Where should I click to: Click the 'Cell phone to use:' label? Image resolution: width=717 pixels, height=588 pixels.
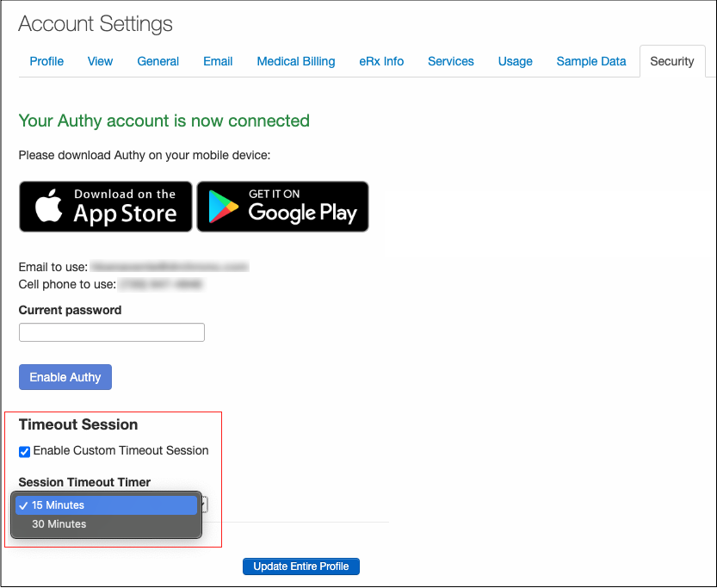67,284
